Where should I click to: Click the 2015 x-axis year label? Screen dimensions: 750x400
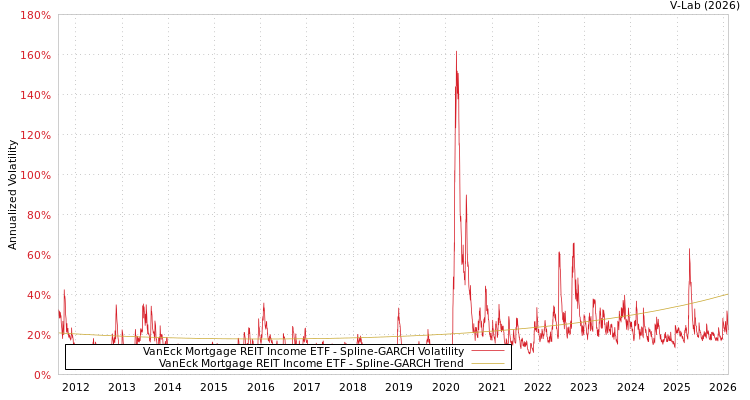[214, 387]
